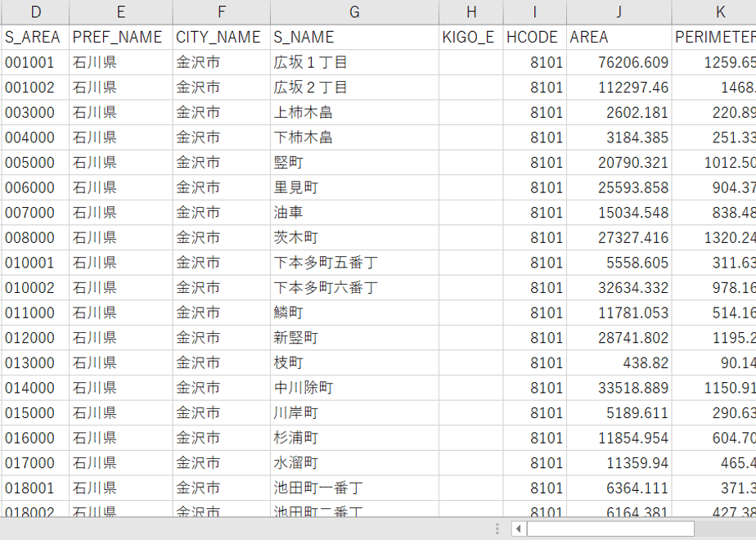Click the CITY_NAME header cell

click(x=222, y=37)
